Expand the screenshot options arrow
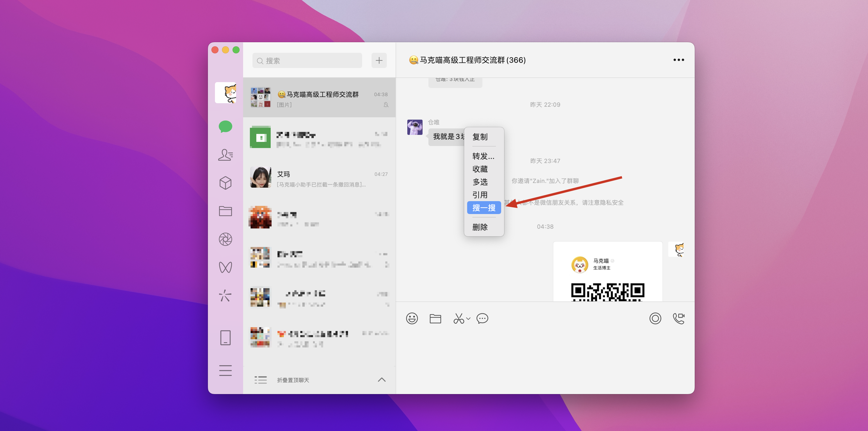Viewport: 868px width, 431px height. (x=468, y=318)
